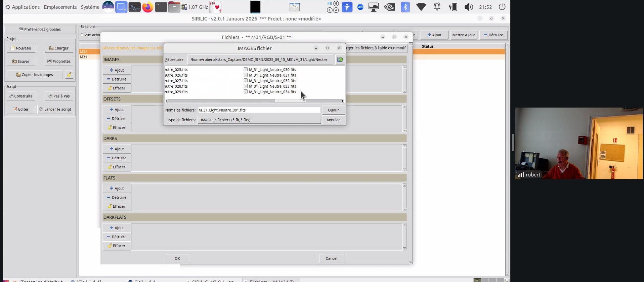Open the Système menu
The image size is (644, 282).
pyautogui.click(x=90, y=7)
